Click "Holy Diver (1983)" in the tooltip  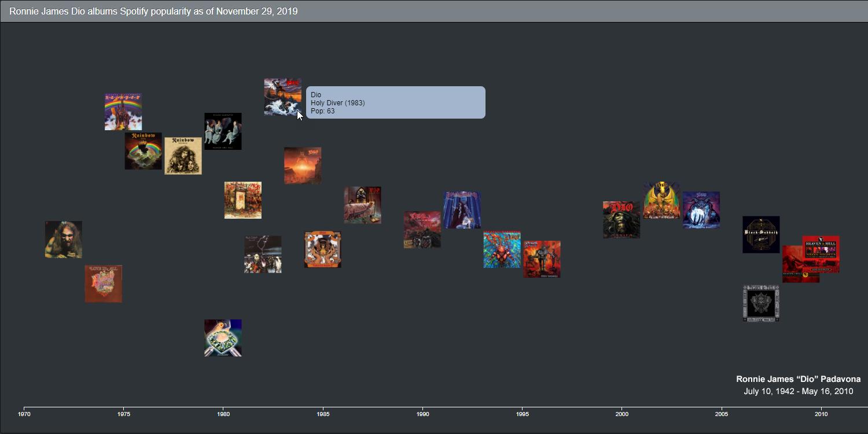point(337,103)
